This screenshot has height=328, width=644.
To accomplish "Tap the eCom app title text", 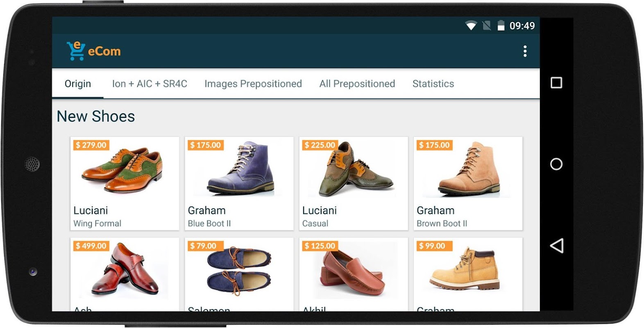I will [x=104, y=52].
